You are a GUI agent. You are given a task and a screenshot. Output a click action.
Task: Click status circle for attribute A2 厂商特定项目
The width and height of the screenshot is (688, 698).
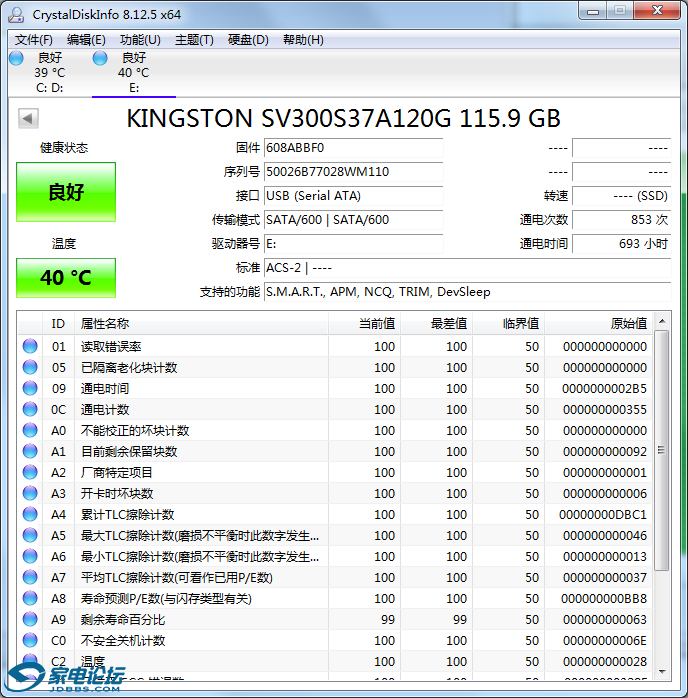[x=30, y=472]
